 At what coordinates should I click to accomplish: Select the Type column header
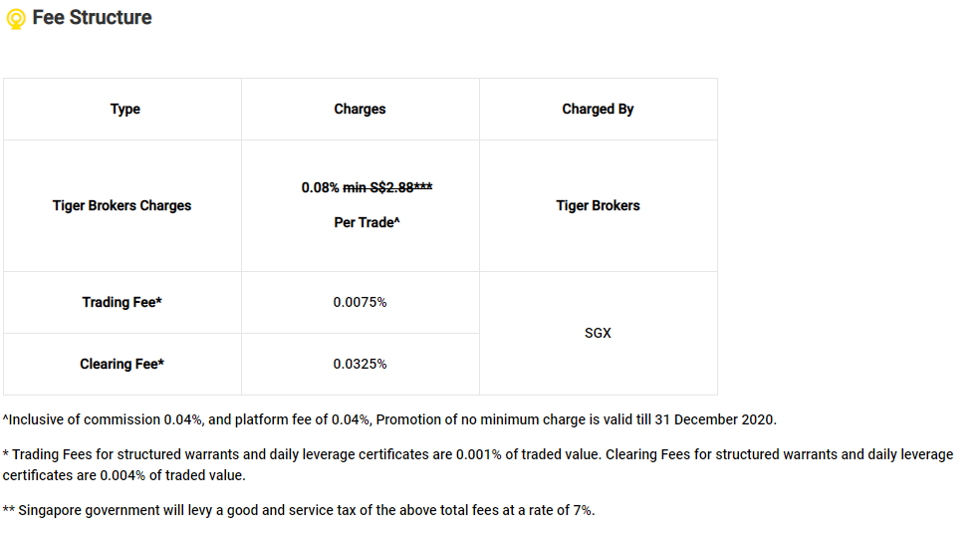pyautogui.click(x=125, y=109)
